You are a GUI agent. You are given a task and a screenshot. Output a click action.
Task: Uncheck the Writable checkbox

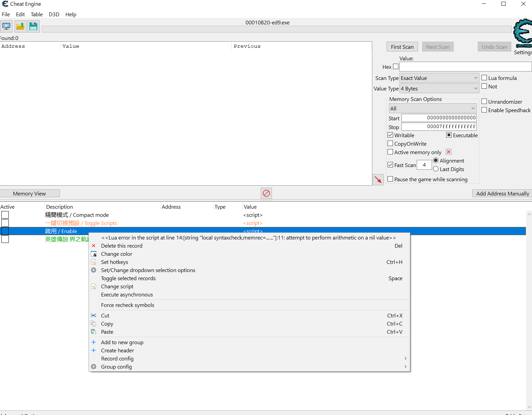click(390, 135)
